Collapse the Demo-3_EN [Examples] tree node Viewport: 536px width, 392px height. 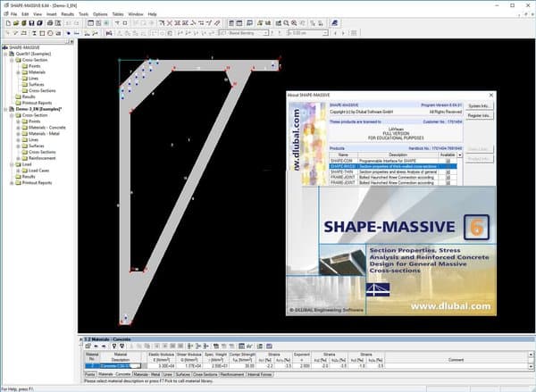click(5, 109)
